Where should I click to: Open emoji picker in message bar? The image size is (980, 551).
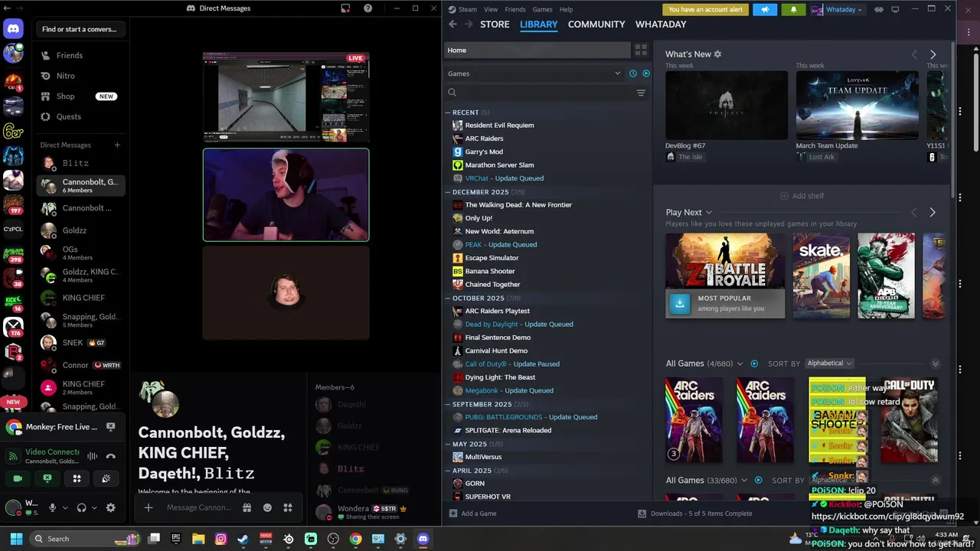[x=267, y=507]
